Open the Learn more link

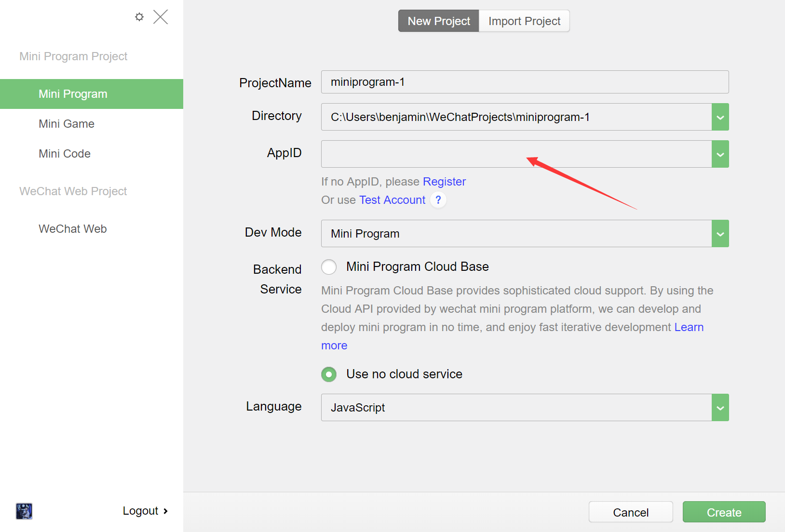click(689, 327)
